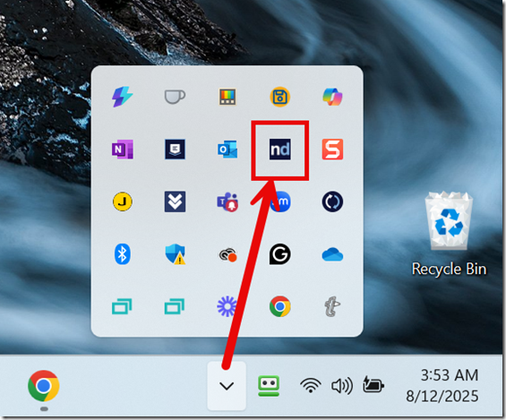
Task: Click the coffee cup tray icon
Action: 175,97
